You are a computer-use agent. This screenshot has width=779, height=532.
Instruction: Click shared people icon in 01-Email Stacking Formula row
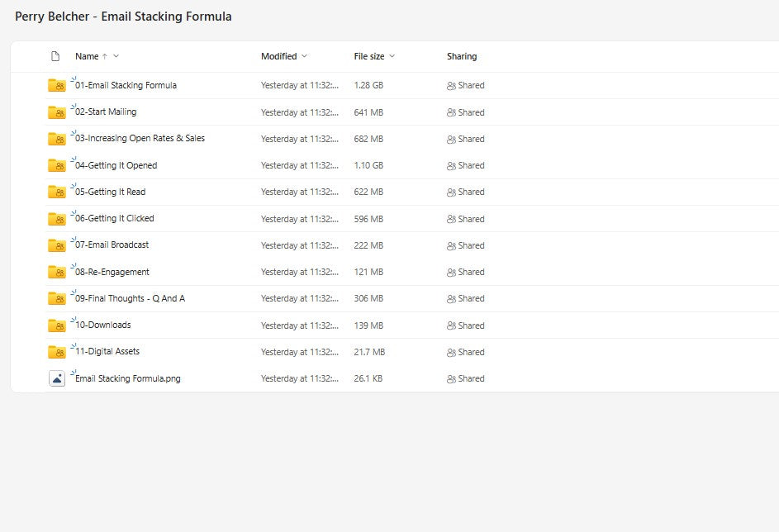(x=451, y=85)
